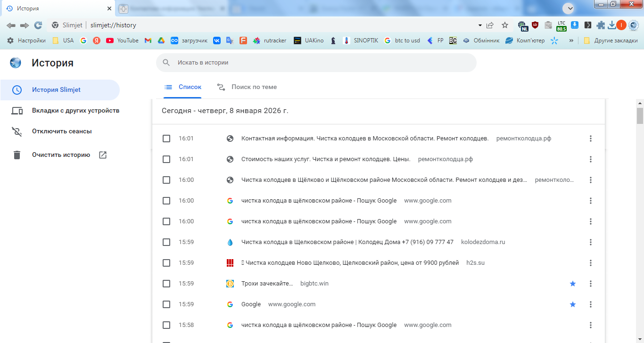Image resolution: width=644 pixels, height=343 pixels.
Task: Open the UAKino bookmark
Action: (x=309, y=41)
